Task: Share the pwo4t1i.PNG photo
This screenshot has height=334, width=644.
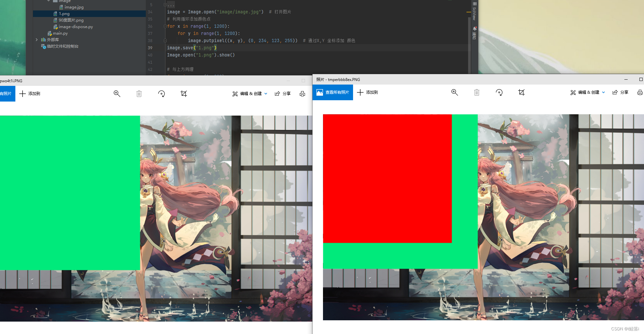Action: point(282,94)
